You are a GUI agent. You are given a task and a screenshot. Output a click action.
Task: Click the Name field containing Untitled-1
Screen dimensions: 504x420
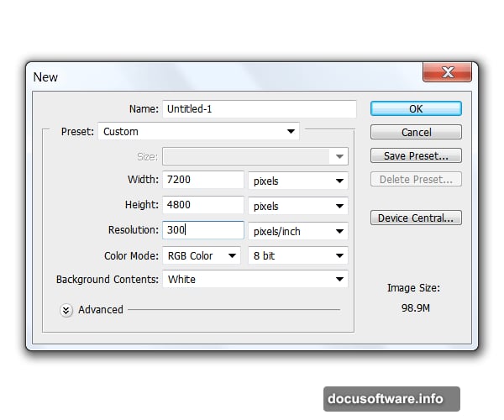(x=259, y=109)
